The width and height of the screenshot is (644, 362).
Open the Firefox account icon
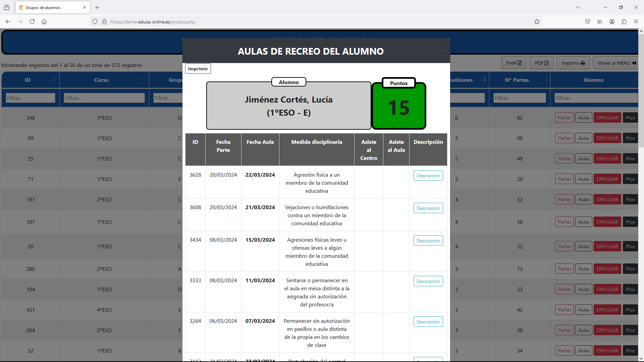tap(612, 22)
